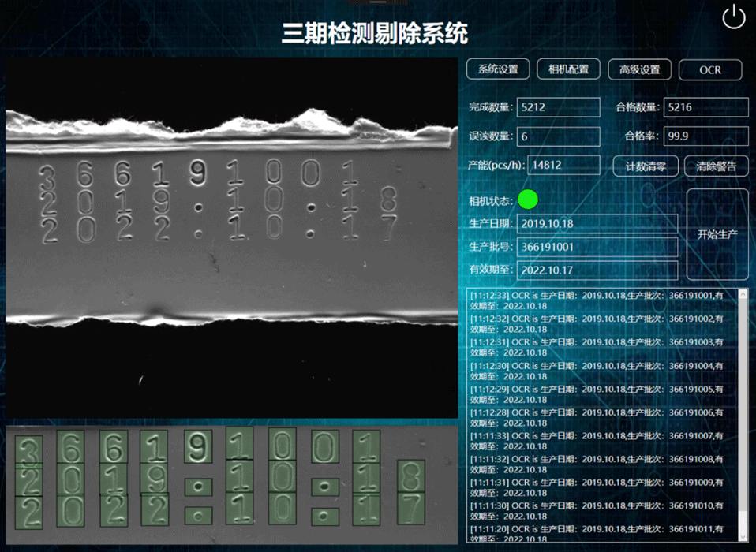
Task: Click the live camera image of the embossed code
Action: tap(231, 238)
